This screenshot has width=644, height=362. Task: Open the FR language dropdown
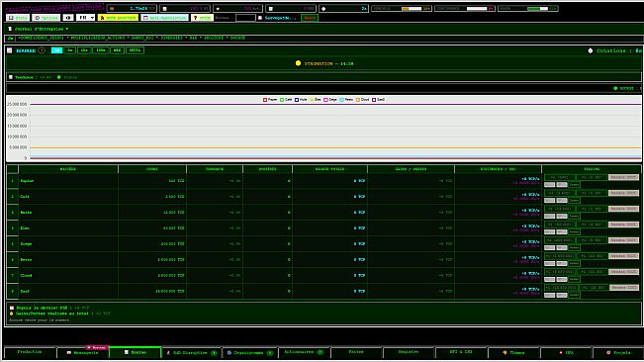[x=85, y=18]
